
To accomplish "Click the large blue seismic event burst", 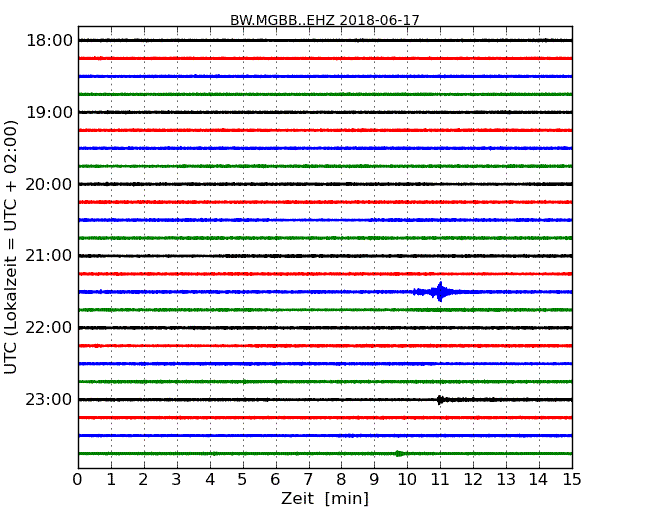I will coord(439,292).
